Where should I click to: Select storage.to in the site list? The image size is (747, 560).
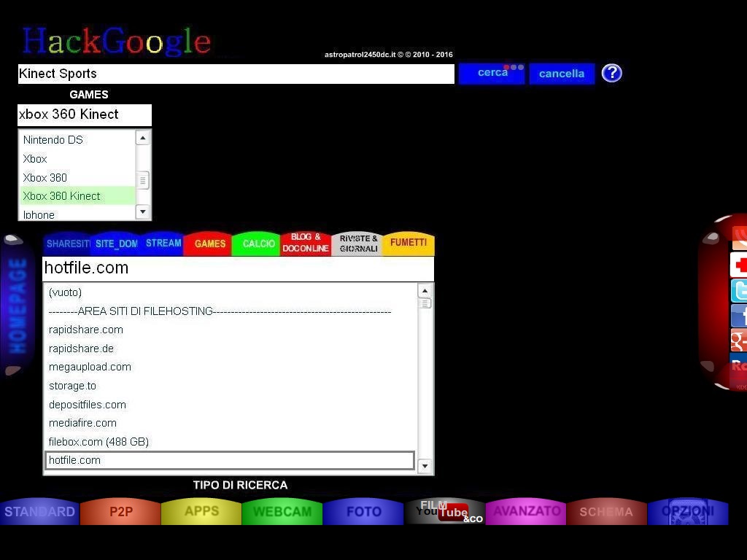(x=231, y=386)
